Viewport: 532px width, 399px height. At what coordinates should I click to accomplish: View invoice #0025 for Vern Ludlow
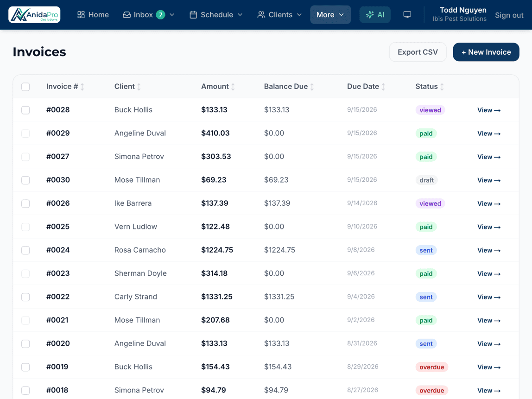(489, 227)
